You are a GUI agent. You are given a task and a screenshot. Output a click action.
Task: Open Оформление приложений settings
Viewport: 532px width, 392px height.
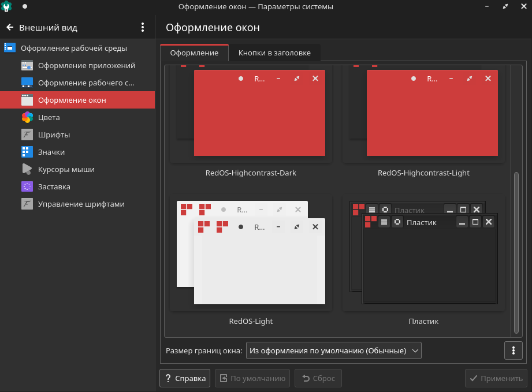click(86, 65)
